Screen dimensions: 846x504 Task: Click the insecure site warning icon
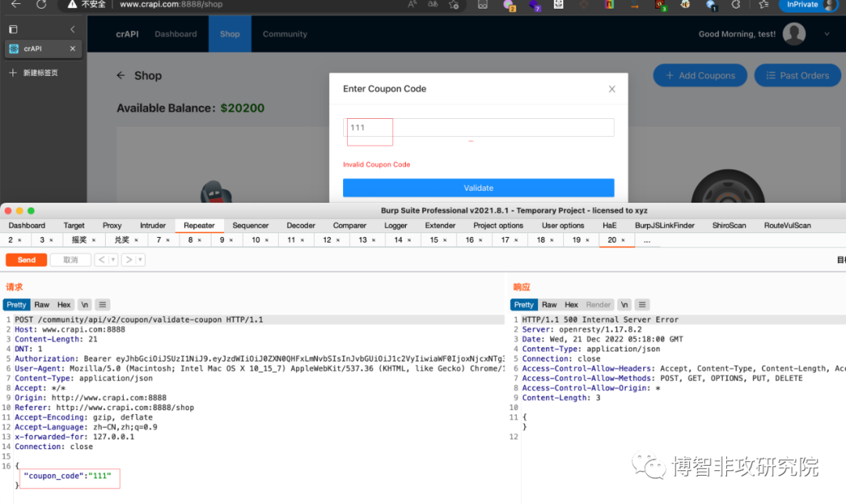(x=72, y=5)
